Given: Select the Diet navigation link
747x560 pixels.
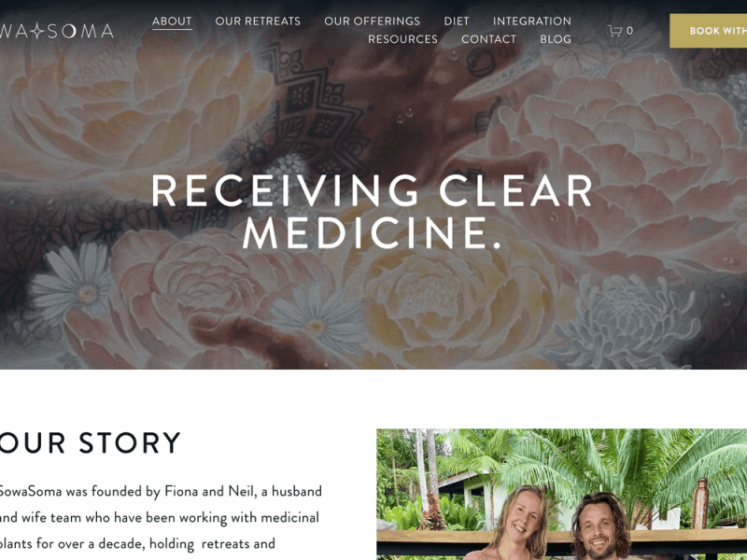Looking at the screenshot, I should pyautogui.click(x=457, y=21).
